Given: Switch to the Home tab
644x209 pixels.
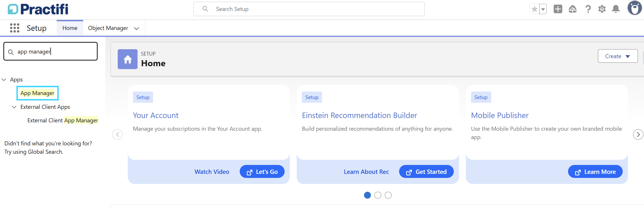Looking at the screenshot, I should click(x=70, y=28).
